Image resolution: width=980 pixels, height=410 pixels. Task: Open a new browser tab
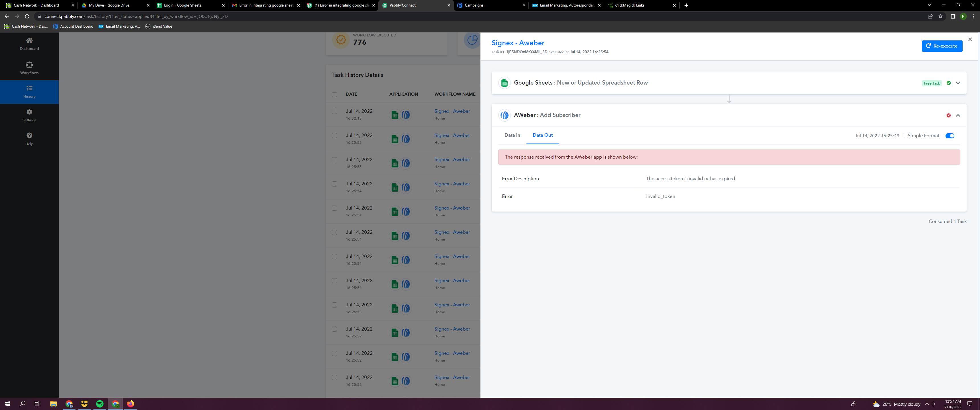[686, 5]
